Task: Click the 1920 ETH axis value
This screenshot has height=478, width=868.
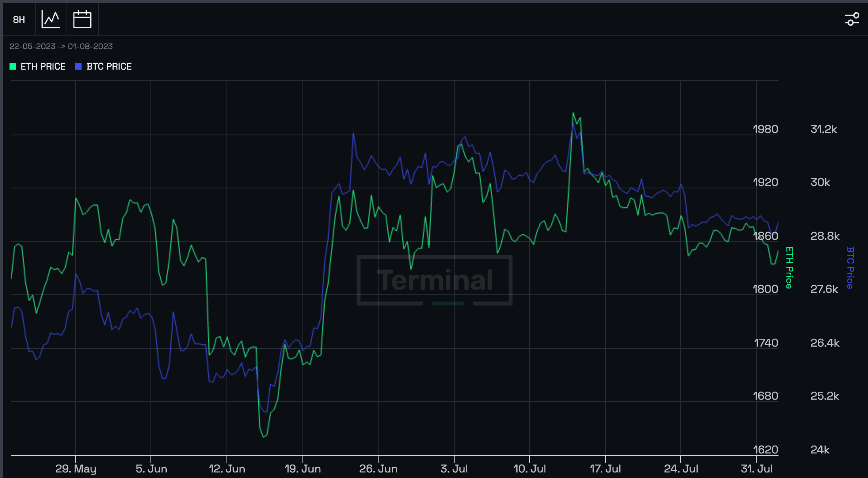Action: [765, 182]
